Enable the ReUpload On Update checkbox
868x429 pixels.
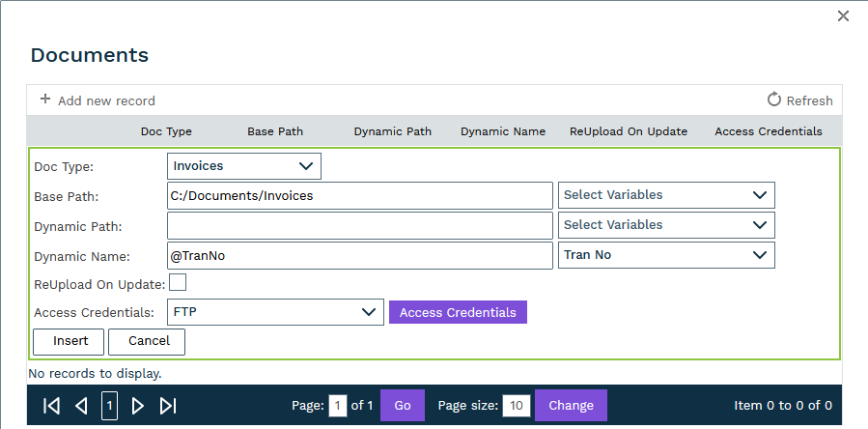(x=178, y=282)
